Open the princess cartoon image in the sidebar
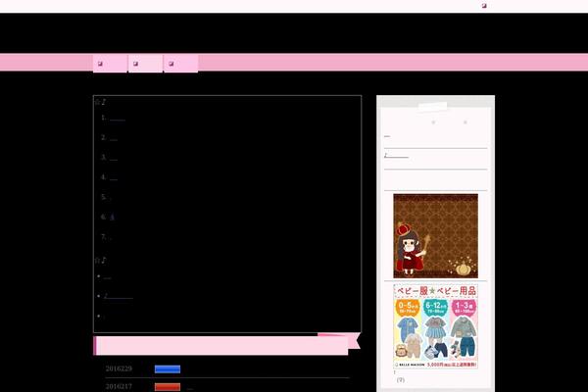 [x=435, y=236]
